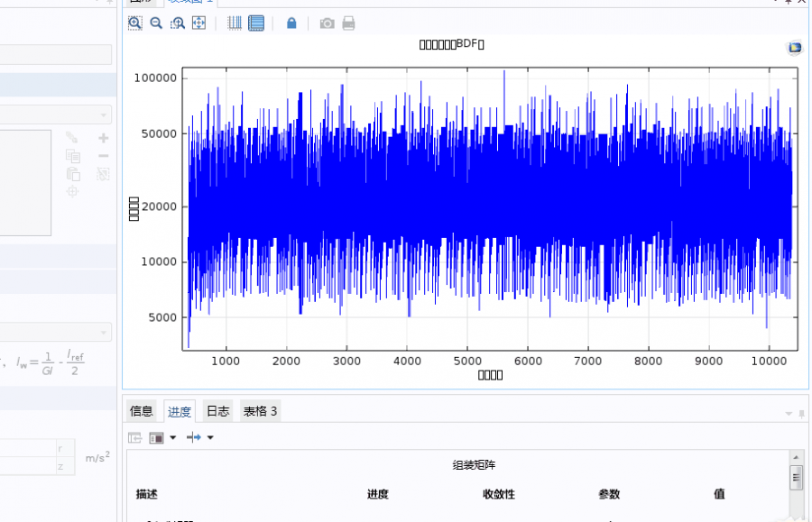Image resolution: width=812 pixels, height=522 pixels.
Task: Click the Zoom In magnifier icon
Action: pos(135,23)
